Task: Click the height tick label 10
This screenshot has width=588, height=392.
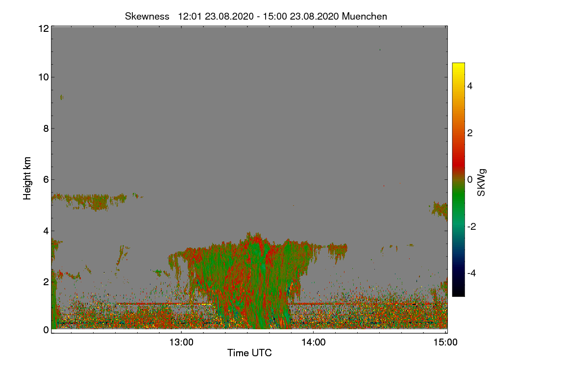Action: point(43,77)
